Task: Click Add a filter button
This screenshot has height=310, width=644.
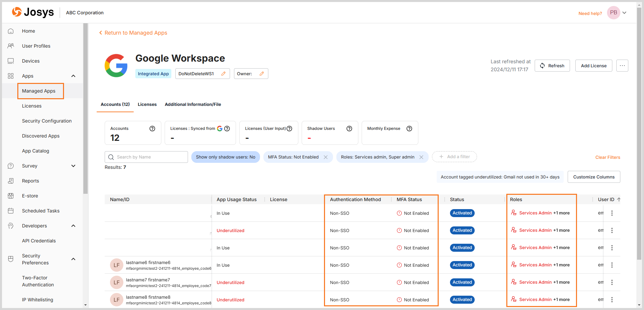Action: tap(454, 156)
